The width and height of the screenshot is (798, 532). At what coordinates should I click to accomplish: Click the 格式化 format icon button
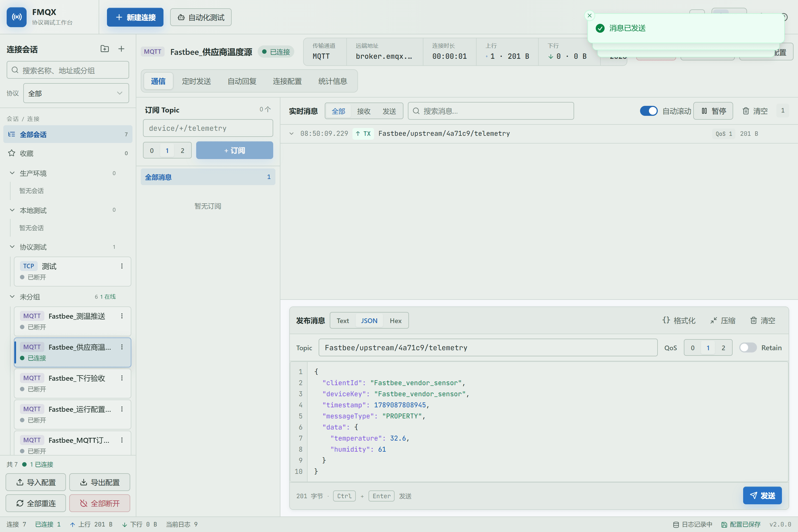tap(679, 321)
